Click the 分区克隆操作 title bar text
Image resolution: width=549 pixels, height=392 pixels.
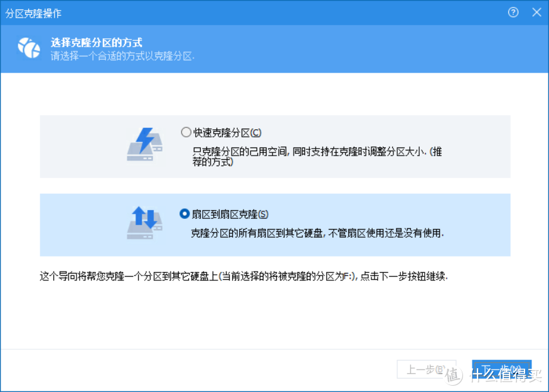[33, 13]
